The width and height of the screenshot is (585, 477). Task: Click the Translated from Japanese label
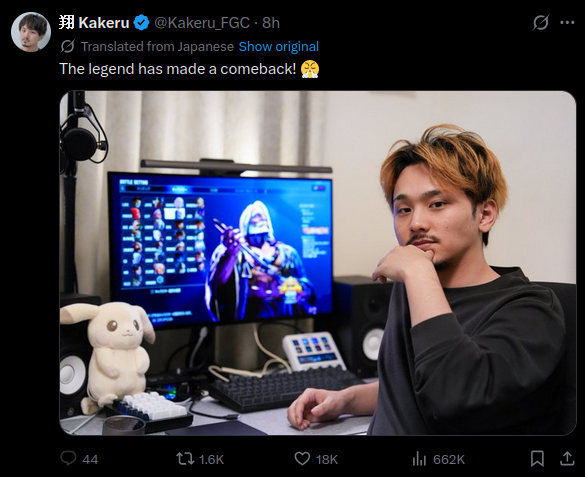tap(157, 47)
